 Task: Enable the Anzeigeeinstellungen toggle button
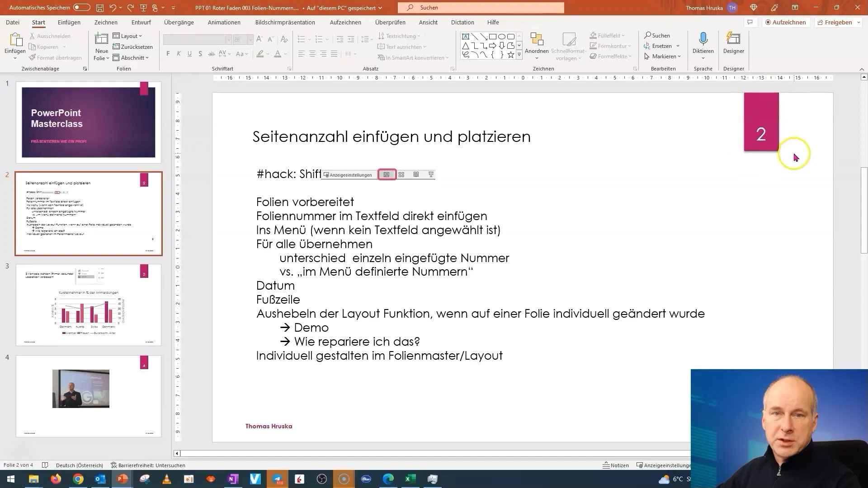[347, 174]
